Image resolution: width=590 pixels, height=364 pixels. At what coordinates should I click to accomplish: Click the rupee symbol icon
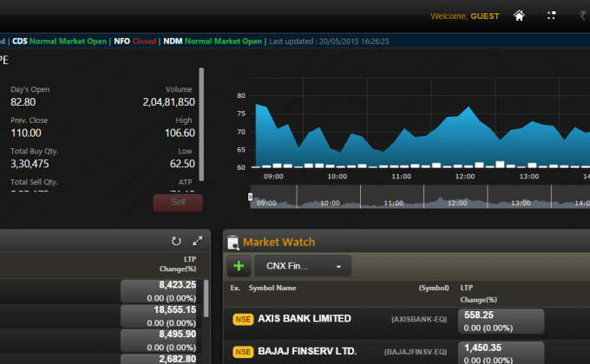tap(582, 16)
